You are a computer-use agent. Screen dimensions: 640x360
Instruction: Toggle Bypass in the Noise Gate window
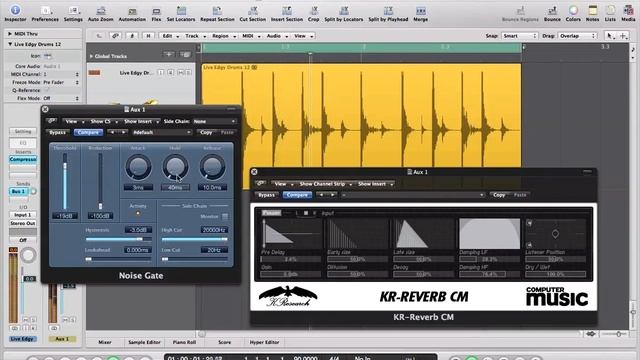click(x=58, y=132)
